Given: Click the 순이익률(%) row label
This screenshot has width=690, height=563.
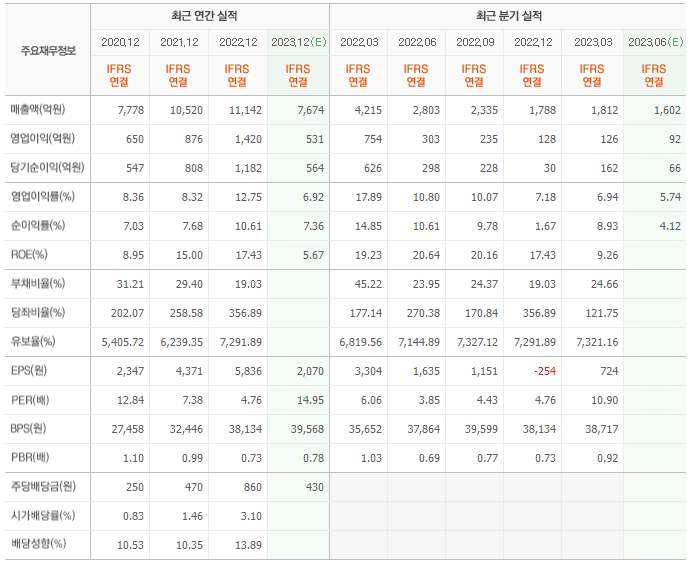Looking at the screenshot, I should coord(38,225).
